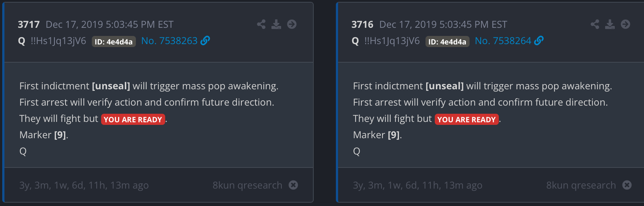The image size is (644, 206).
Task: Click the YOU ARE READY highlight in post 3717
Action: (133, 119)
